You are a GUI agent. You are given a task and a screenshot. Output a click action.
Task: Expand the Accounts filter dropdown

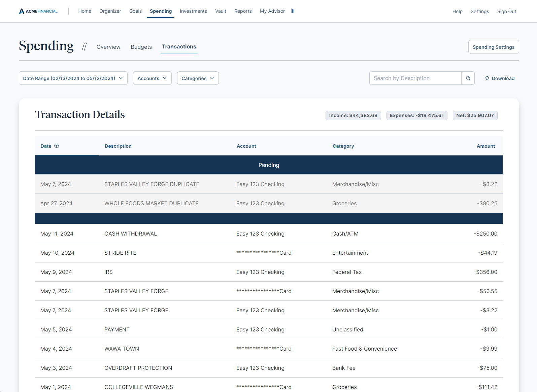click(152, 78)
